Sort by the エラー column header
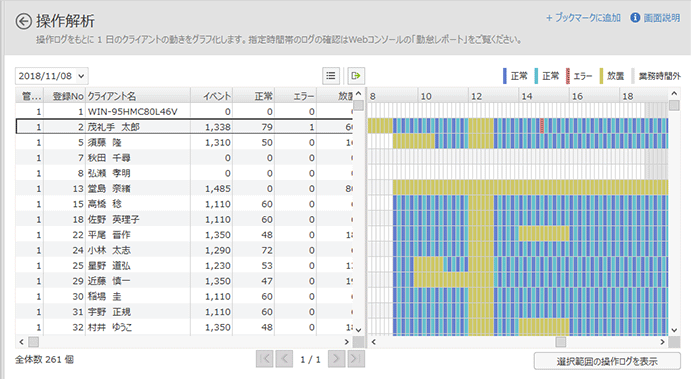The width and height of the screenshot is (691, 379). coord(295,96)
